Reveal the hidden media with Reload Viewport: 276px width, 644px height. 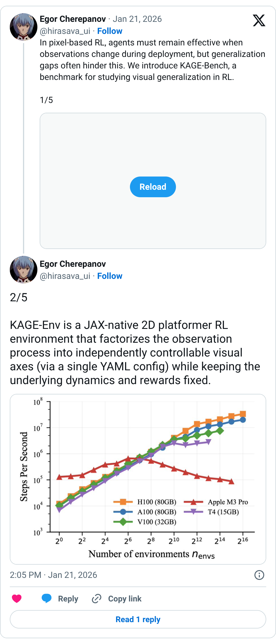[153, 187]
